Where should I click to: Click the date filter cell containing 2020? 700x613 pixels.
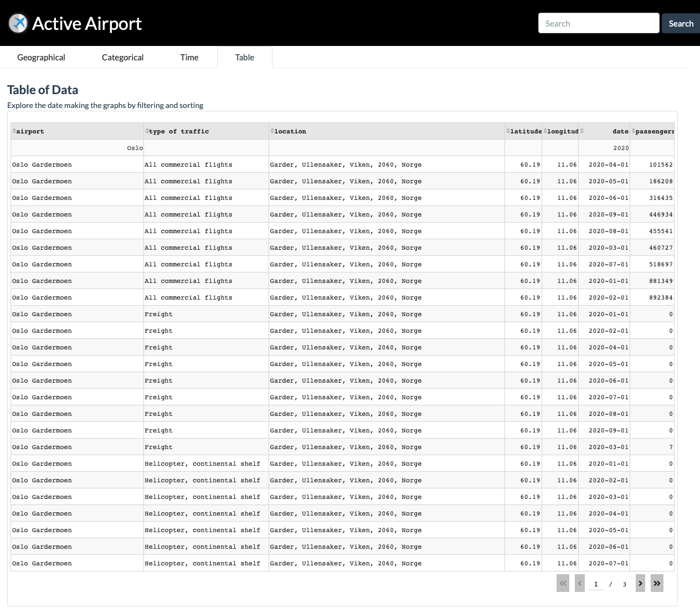tap(604, 148)
